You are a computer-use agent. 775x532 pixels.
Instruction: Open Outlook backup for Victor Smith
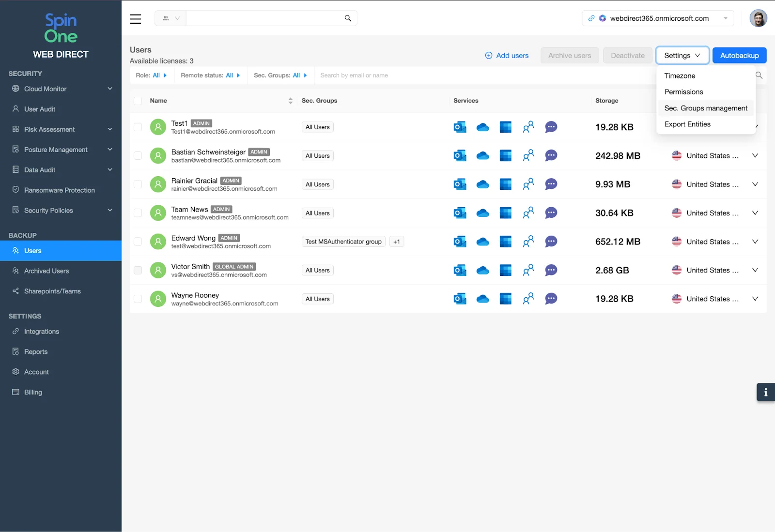click(x=460, y=270)
